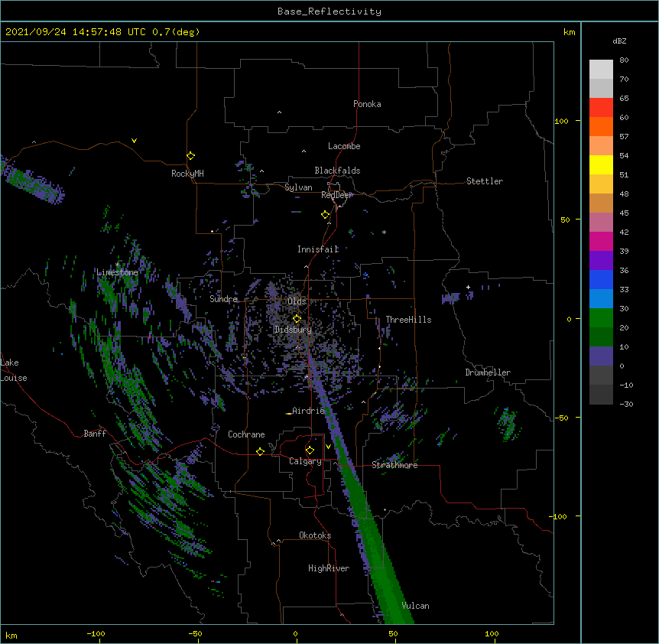Click the yellow diamond marker above RockyMH
The width and height of the screenshot is (659, 644).
(x=190, y=155)
